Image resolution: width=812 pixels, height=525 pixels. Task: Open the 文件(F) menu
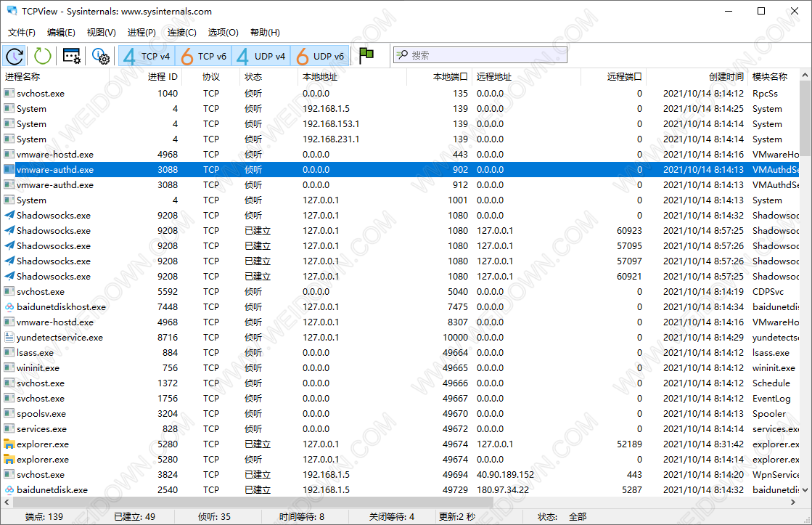pyautogui.click(x=22, y=33)
